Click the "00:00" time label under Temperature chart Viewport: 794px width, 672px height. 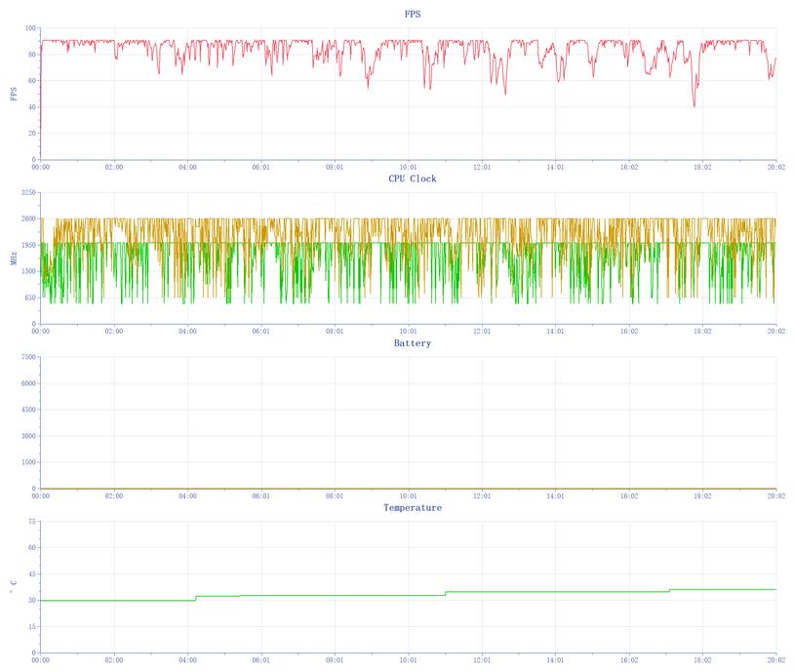41,660
